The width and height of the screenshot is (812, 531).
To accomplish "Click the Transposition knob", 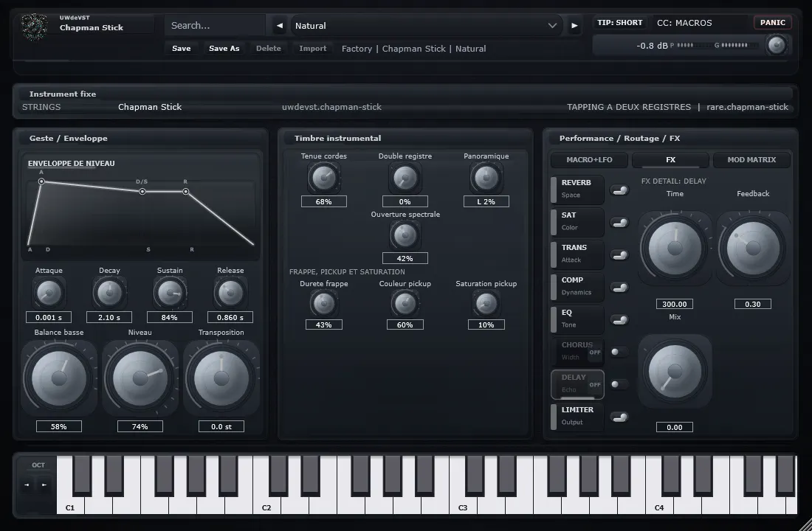I will pyautogui.click(x=221, y=378).
